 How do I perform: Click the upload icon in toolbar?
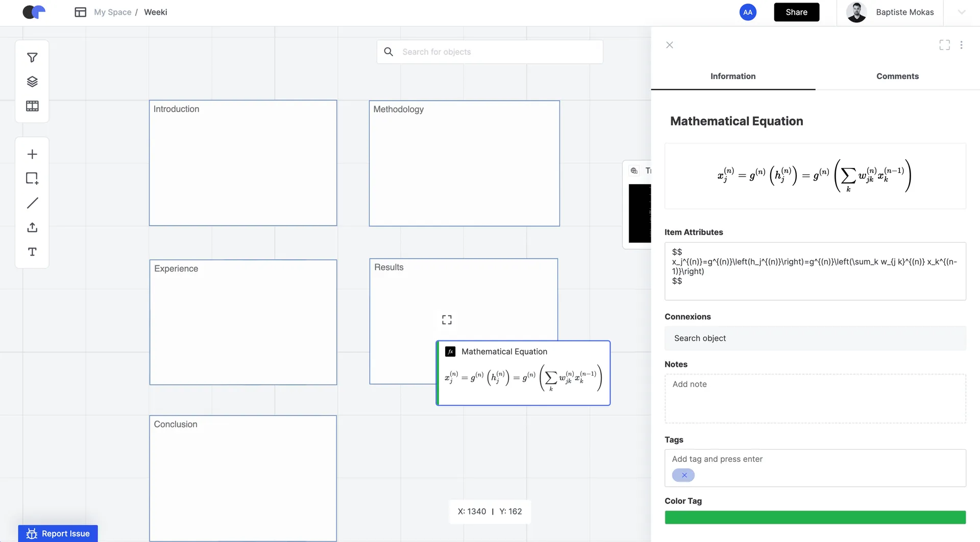coord(32,228)
